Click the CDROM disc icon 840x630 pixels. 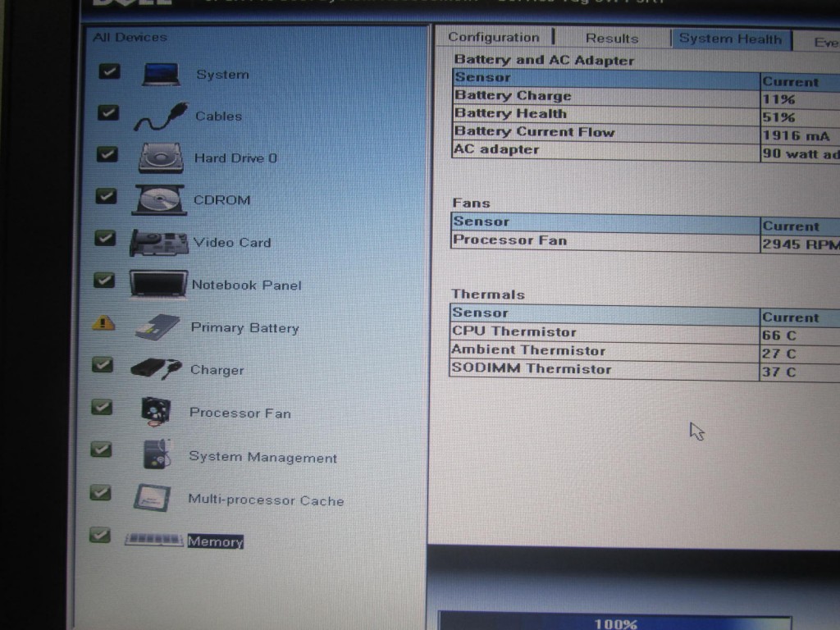click(x=158, y=199)
